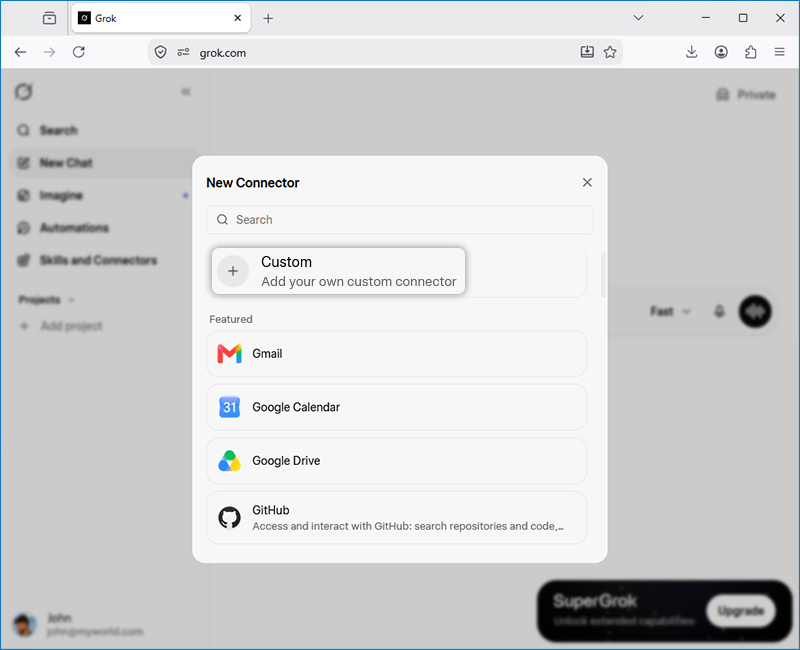Click the Firefox tracking protection shield icon
Screen dimensions: 800x650
point(161,52)
